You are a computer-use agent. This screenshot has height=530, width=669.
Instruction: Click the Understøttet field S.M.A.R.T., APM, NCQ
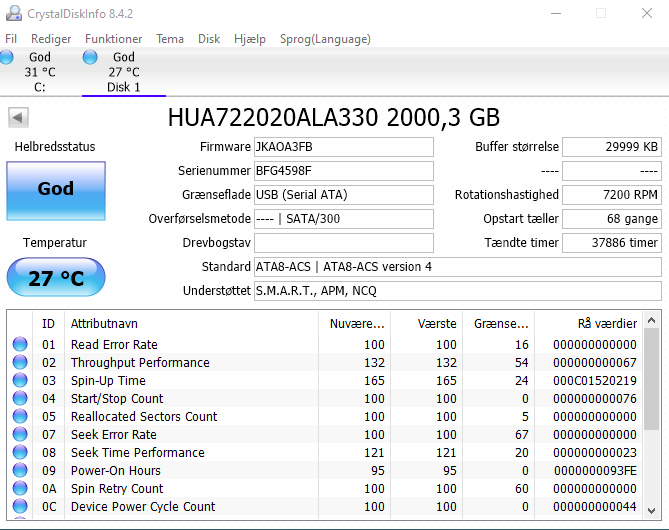458,291
